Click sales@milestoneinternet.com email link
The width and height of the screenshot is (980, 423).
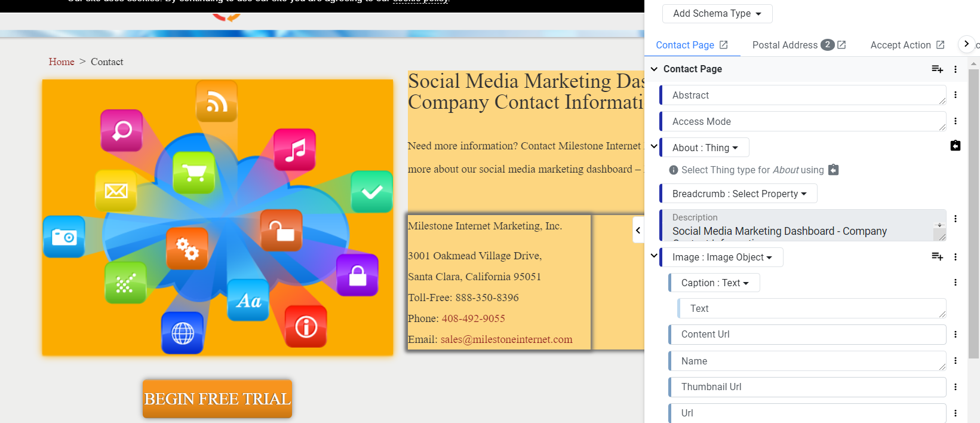(506, 339)
